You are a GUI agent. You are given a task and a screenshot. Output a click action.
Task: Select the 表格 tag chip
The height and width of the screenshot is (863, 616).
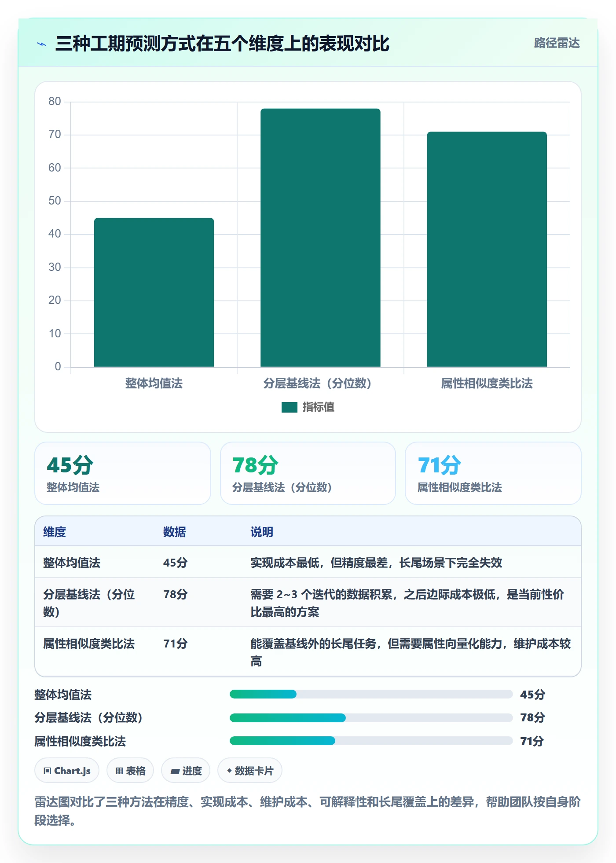(x=130, y=771)
